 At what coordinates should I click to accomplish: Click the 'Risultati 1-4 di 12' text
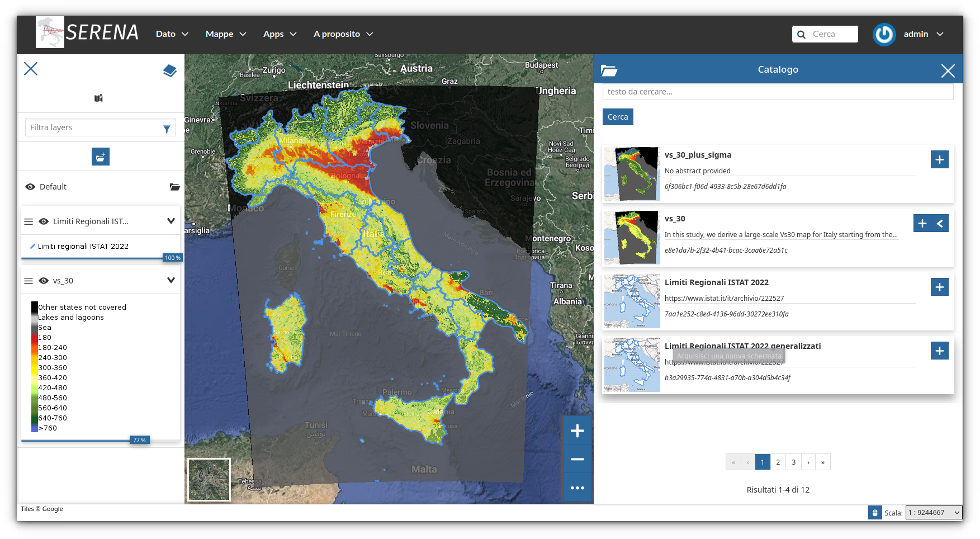[778, 490]
